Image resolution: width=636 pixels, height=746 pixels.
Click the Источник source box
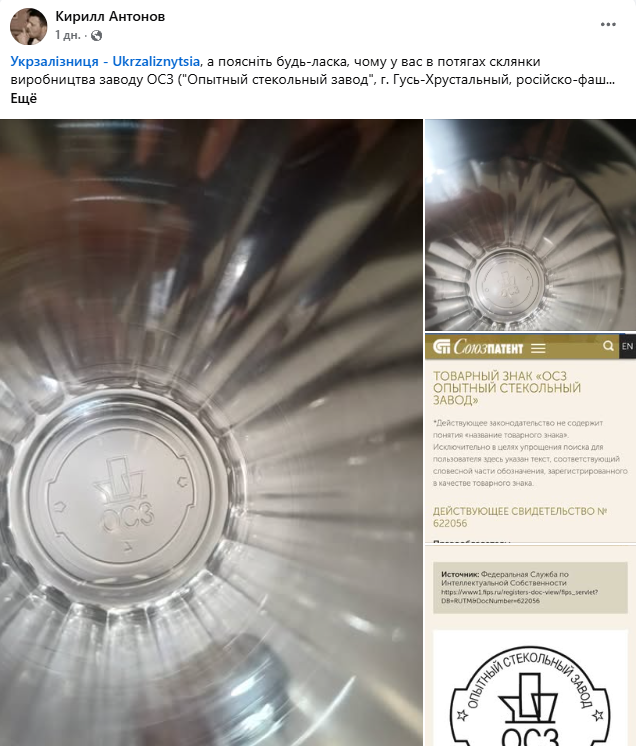(x=530, y=588)
